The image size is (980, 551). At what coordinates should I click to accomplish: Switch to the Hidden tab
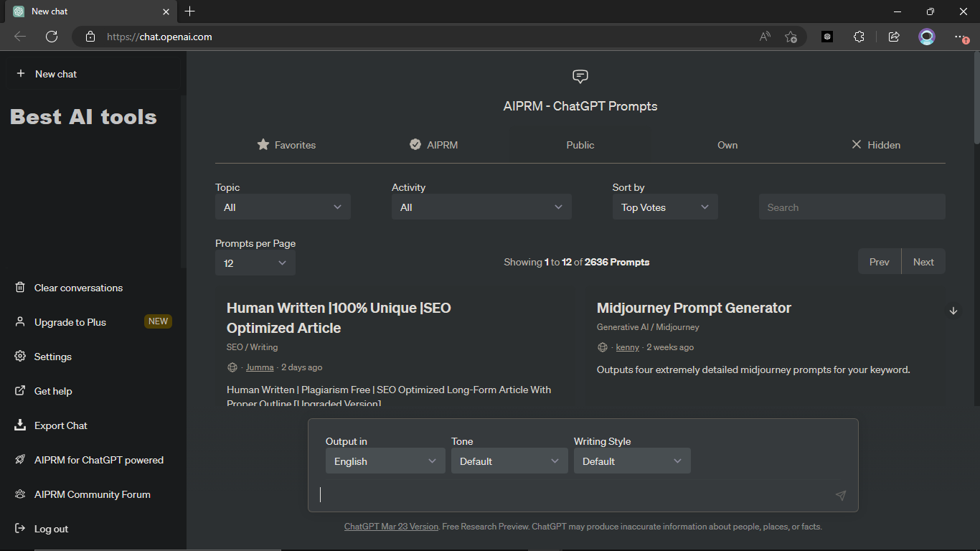(x=875, y=145)
